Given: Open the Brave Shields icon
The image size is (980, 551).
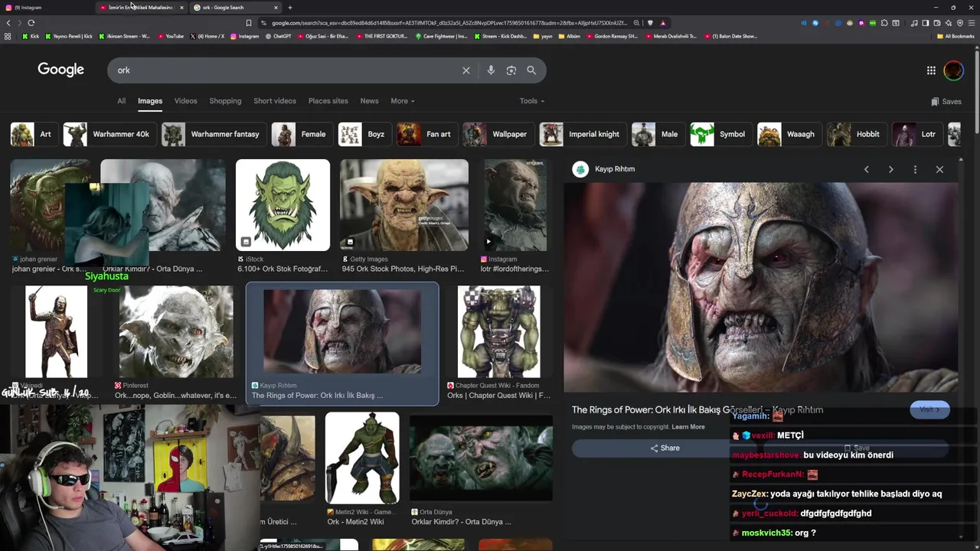Looking at the screenshot, I should (x=650, y=23).
